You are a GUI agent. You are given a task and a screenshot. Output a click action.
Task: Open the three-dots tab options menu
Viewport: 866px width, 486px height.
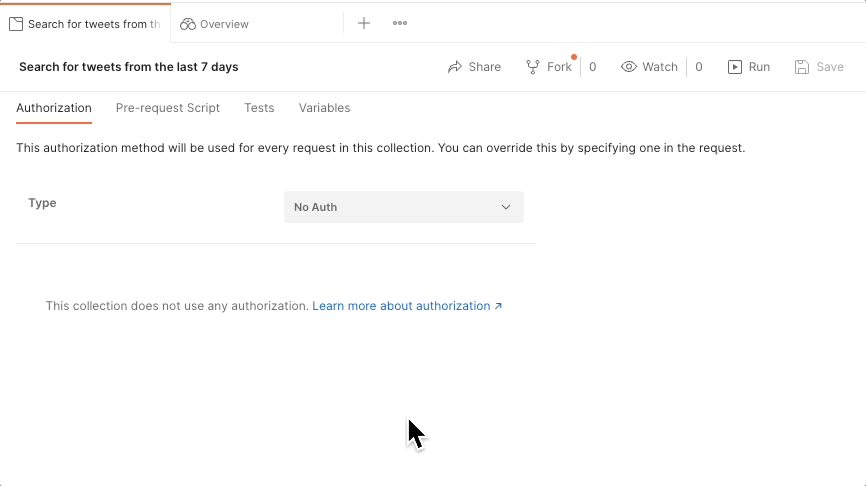click(400, 23)
